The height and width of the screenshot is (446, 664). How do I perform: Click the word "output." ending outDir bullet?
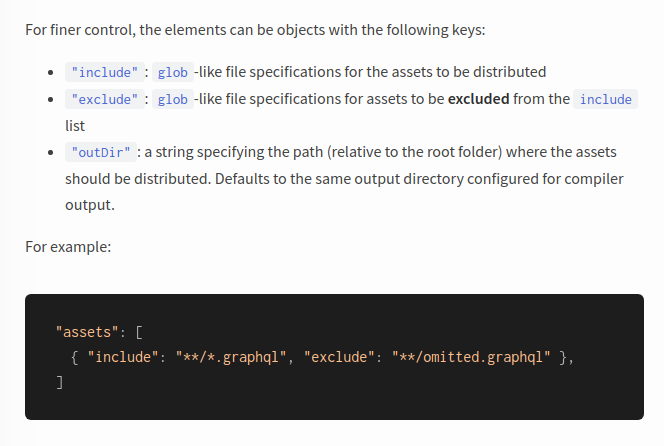pyautogui.click(x=90, y=205)
